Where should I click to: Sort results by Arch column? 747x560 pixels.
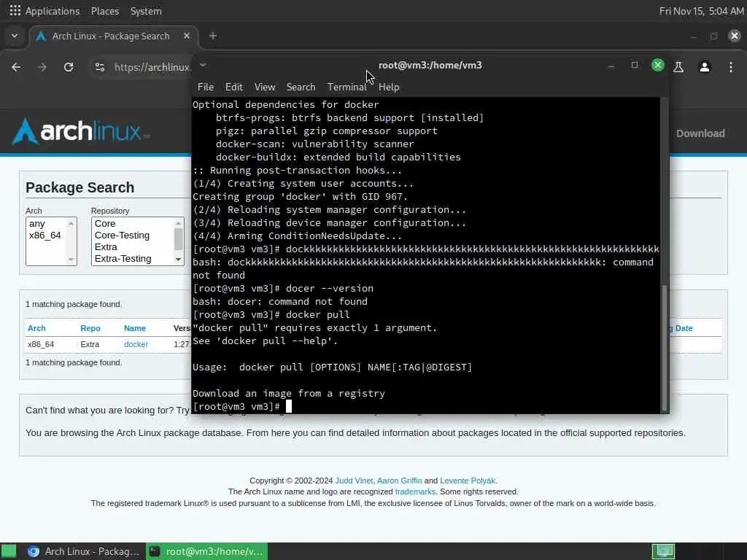pyautogui.click(x=36, y=328)
